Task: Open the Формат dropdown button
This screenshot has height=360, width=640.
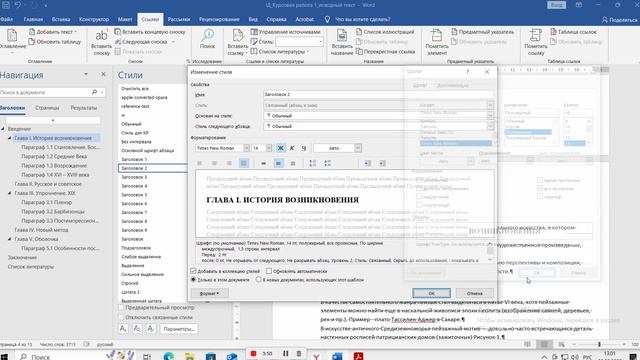Action: [x=209, y=293]
